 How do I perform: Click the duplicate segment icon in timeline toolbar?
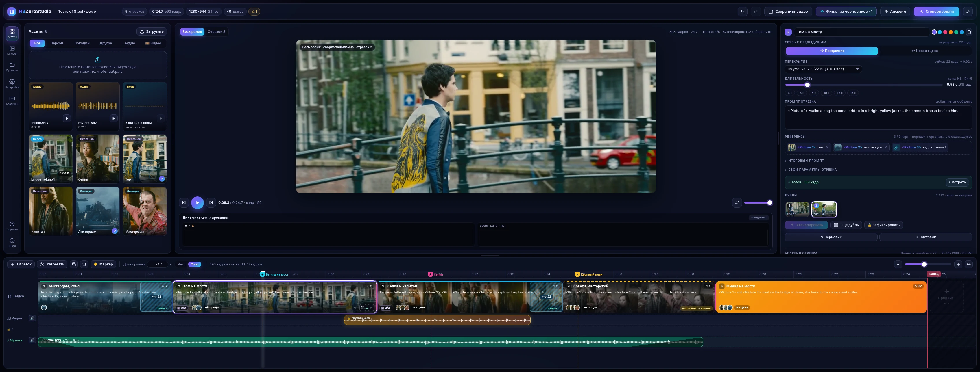pyautogui.click(x=74, y=264)
